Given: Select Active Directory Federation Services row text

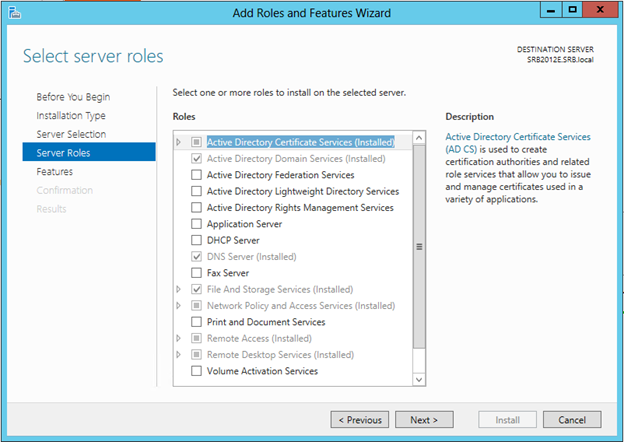Looking at the screenshot, I should point(281,175).
